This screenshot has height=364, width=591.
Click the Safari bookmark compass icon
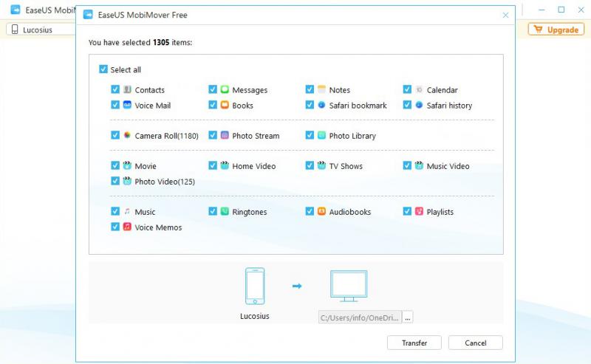coord(321,105)
